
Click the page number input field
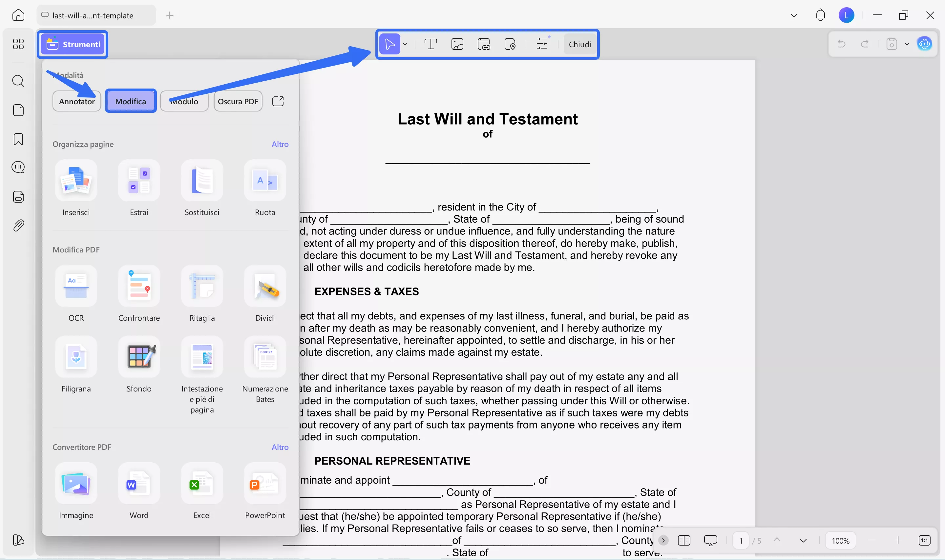pyautogui.click(x=741, y=540)
